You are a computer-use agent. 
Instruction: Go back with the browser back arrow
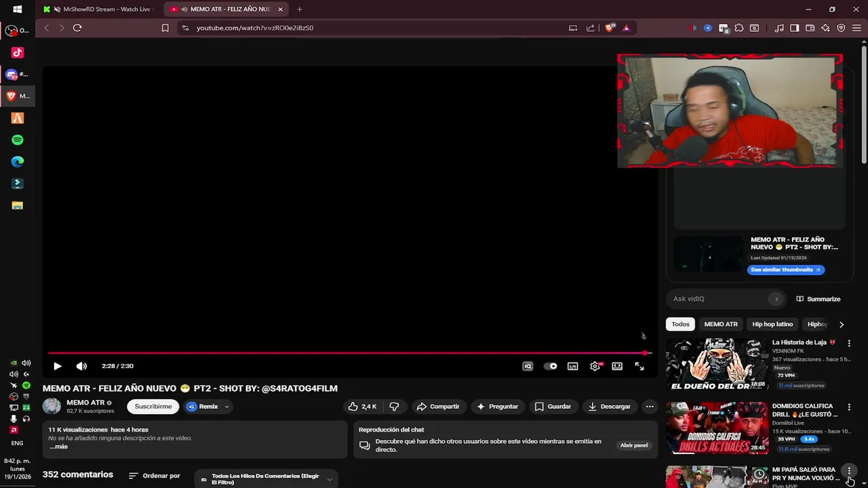click(46, 28)
